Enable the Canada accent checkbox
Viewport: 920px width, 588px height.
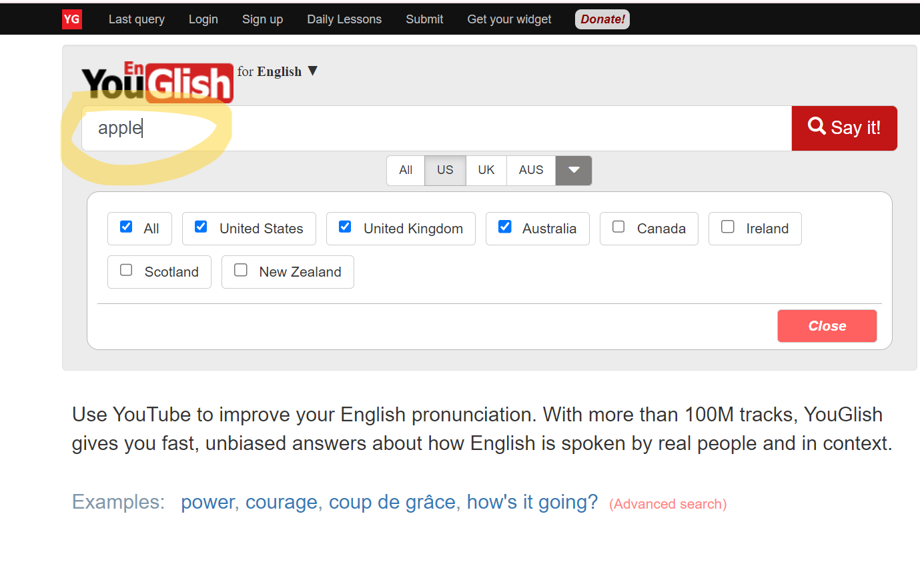click(x=618, y=227)
